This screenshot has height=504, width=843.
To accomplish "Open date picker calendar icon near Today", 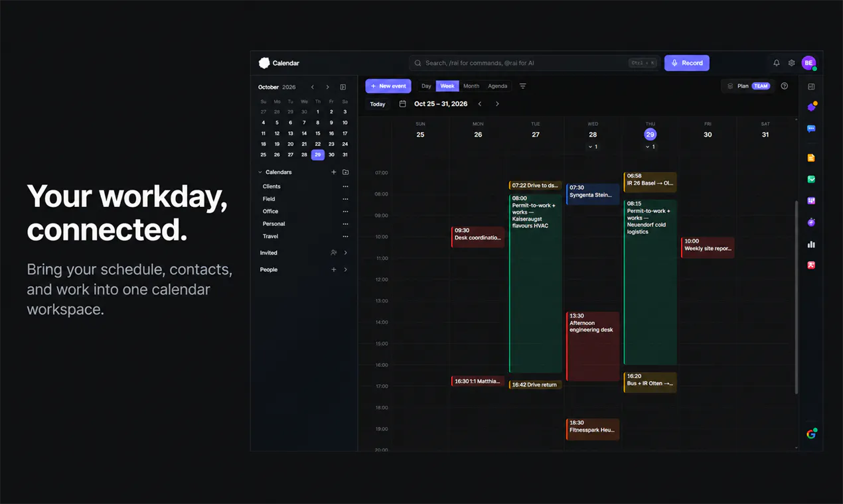I will click(x=402, y=104).
